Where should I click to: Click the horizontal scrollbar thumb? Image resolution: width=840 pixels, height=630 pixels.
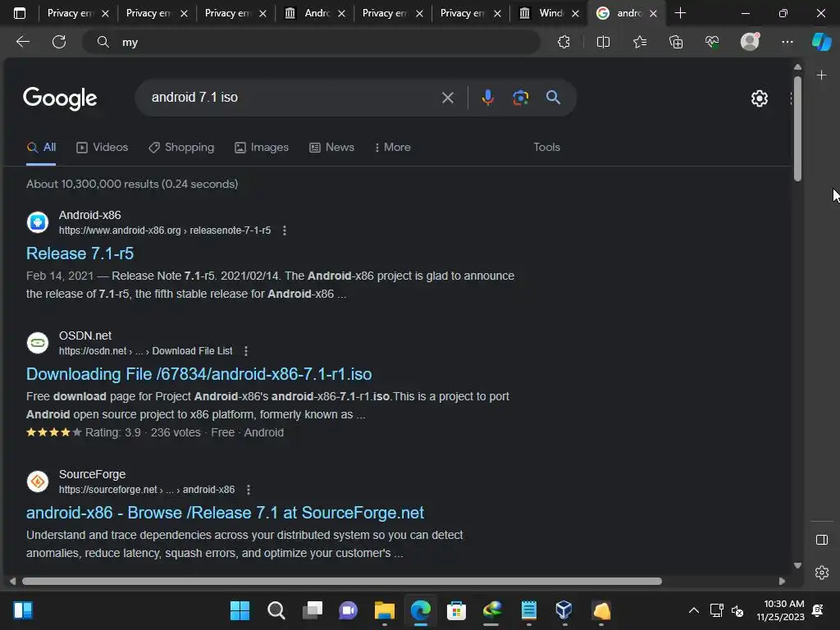pos(342,582)
